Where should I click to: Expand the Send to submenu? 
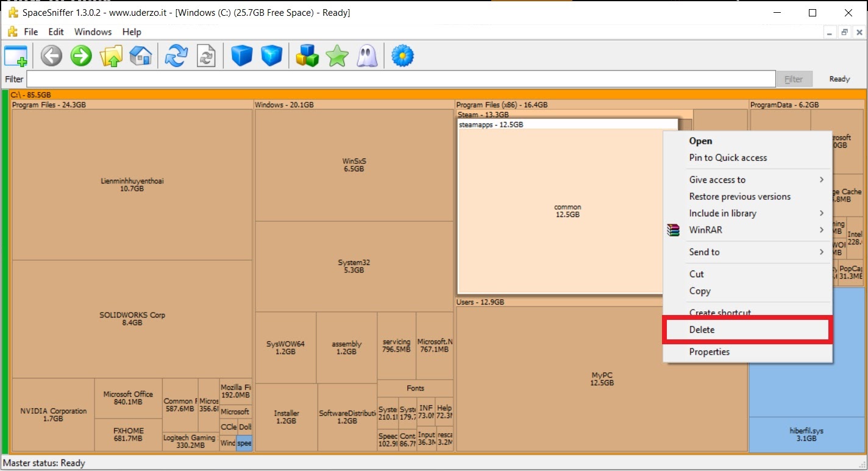(748, 252)
